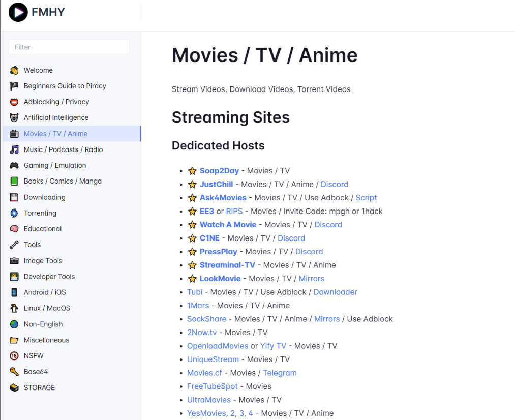Click the purple music note icon

point(14,149)
